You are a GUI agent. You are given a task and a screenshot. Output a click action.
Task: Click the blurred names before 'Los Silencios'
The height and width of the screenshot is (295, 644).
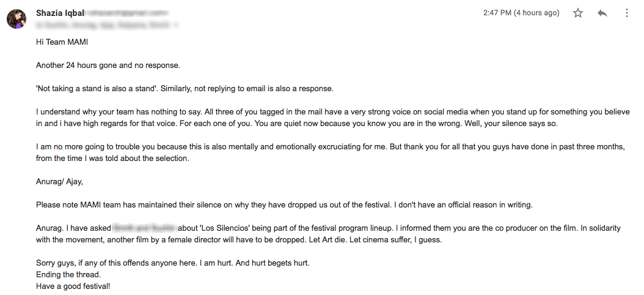tap(145, 228)
